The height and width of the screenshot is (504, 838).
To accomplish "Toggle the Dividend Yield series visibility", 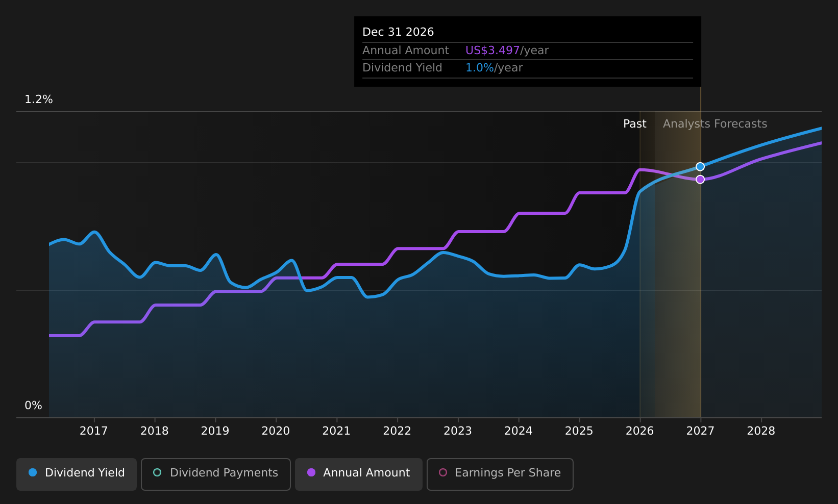I will click(x=76, y=473).
